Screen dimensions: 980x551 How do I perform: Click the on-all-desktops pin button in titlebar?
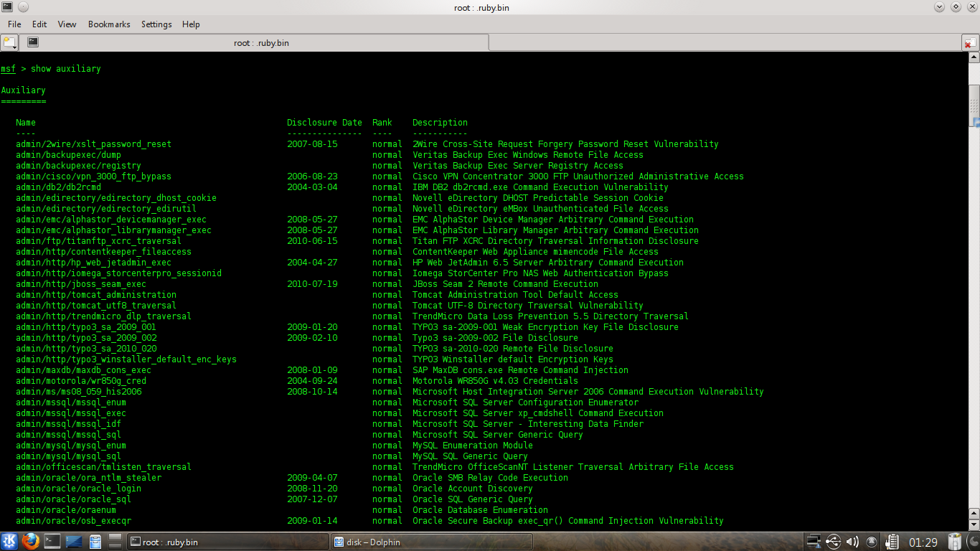pyautogui.click(x=23, y=7)
